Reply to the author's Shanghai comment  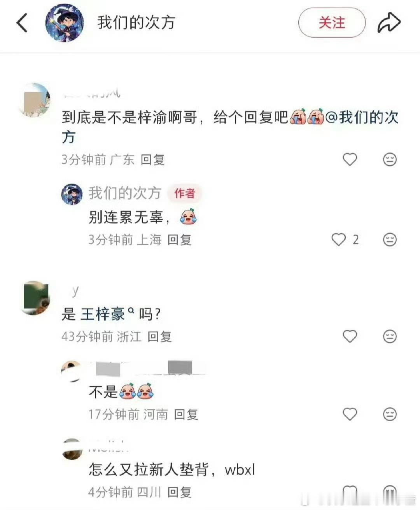179,240
